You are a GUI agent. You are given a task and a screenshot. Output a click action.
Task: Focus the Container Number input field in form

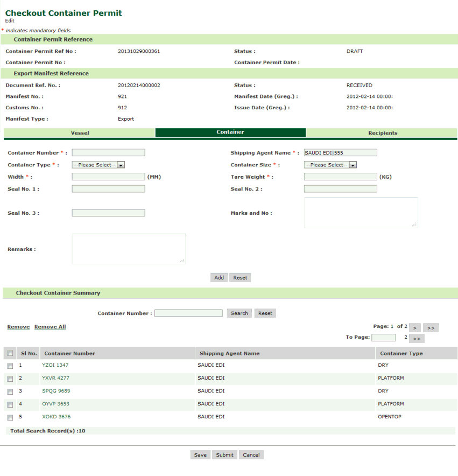point(108,153)
